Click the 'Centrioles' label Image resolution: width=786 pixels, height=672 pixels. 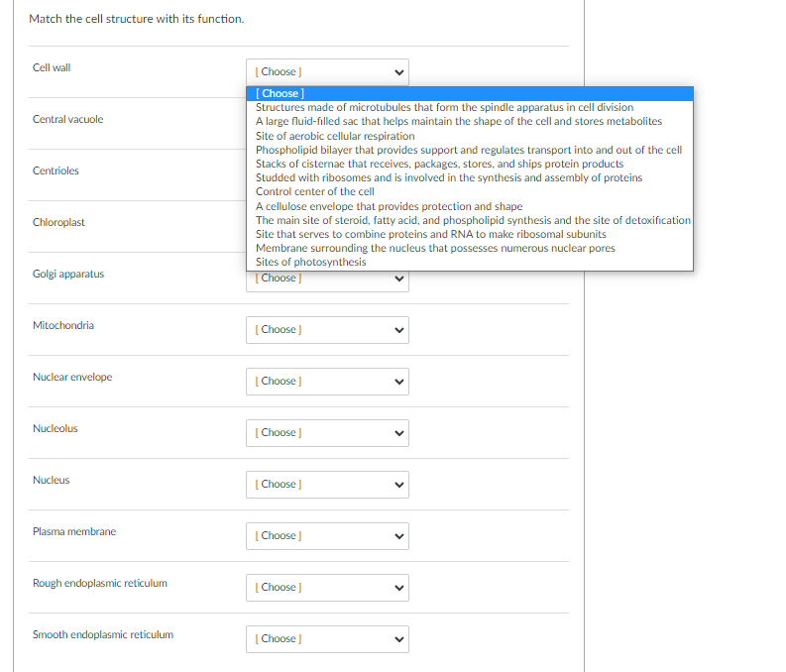(x=56, y=171)
